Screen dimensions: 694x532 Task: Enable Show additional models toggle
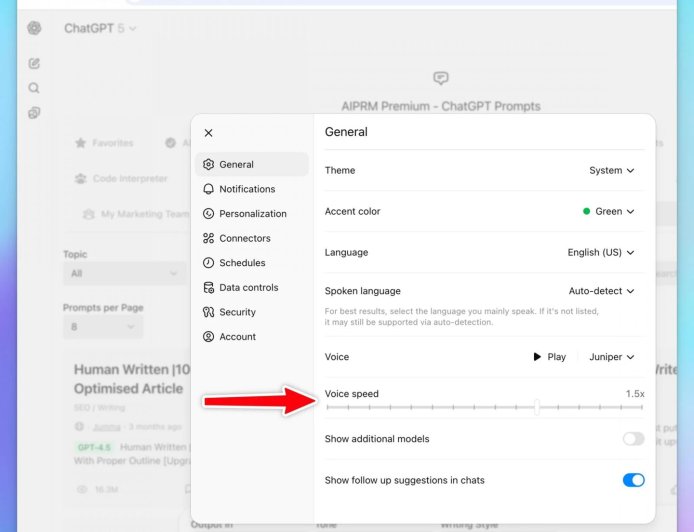633,439
